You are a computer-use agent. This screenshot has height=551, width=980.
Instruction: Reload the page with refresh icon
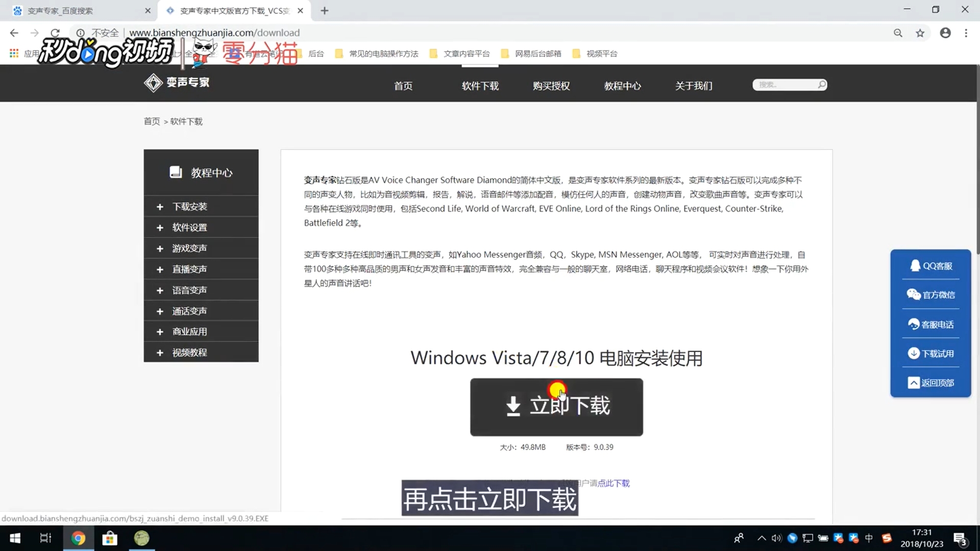pos(55,33)
